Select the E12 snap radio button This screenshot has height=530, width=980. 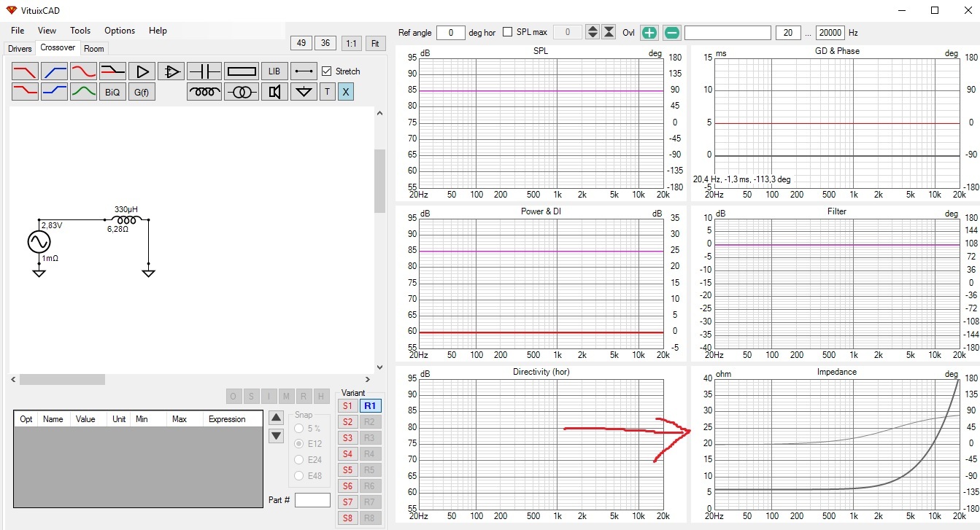point(299,444)
